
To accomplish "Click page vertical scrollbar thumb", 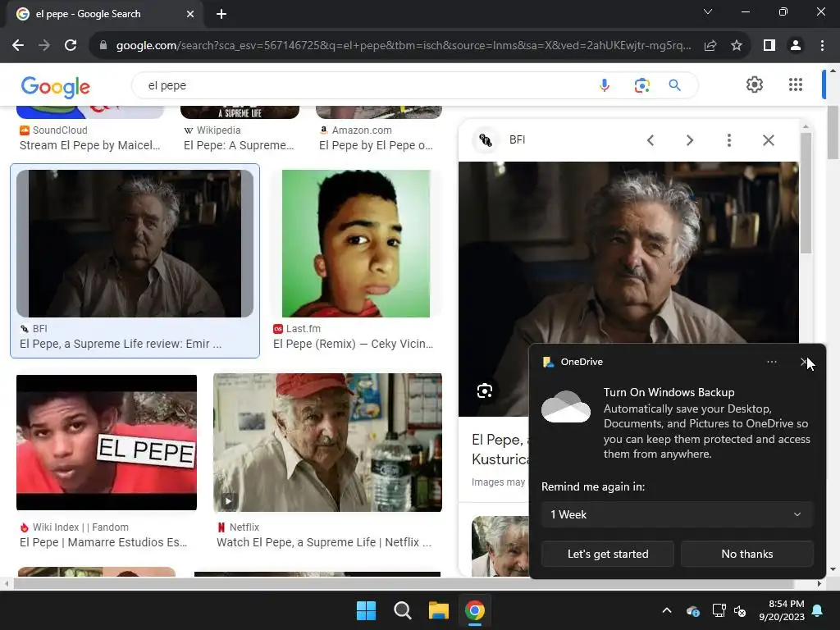I will pyautogui.click(x=833, y=132).
